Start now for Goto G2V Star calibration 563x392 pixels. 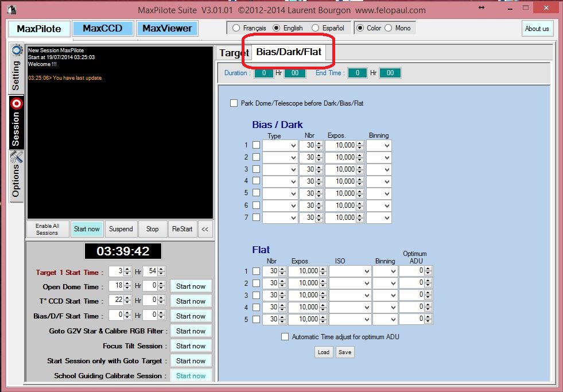pos(191,331)
